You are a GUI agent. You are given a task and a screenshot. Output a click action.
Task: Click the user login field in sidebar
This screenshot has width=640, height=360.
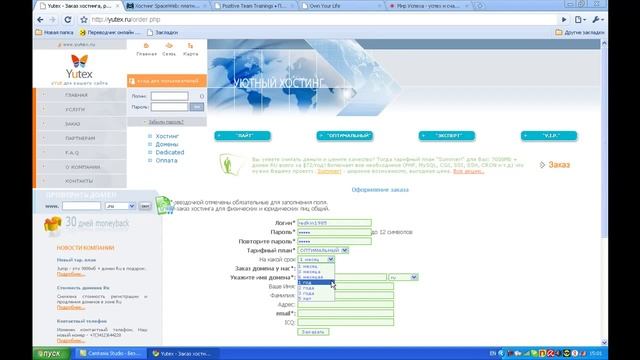tap(169, 96)
